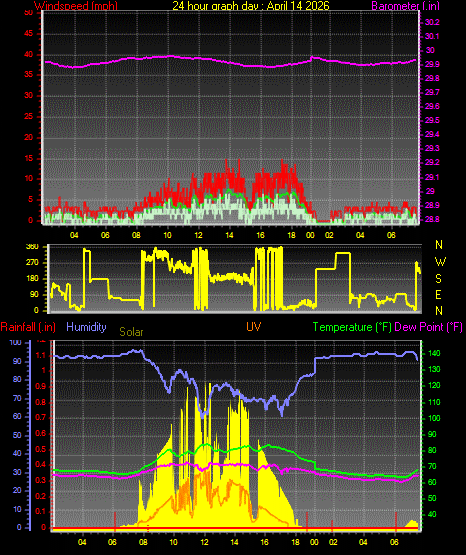466x555 pixels.
Task: Click the '25' windspeed scale value
Action: click(28, 117)
